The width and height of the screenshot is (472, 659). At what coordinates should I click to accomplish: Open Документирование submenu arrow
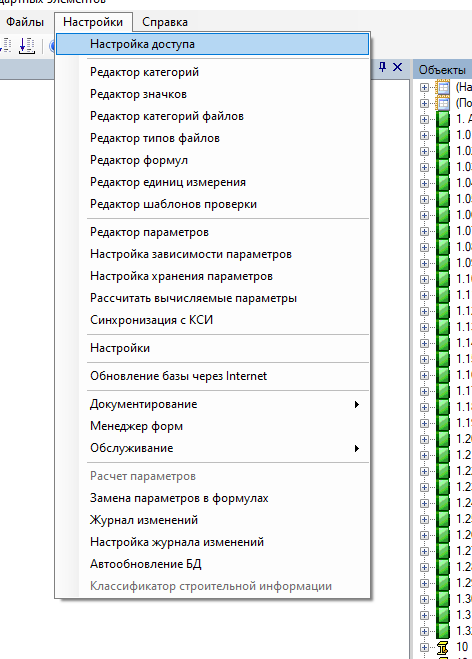click(356, 404)
